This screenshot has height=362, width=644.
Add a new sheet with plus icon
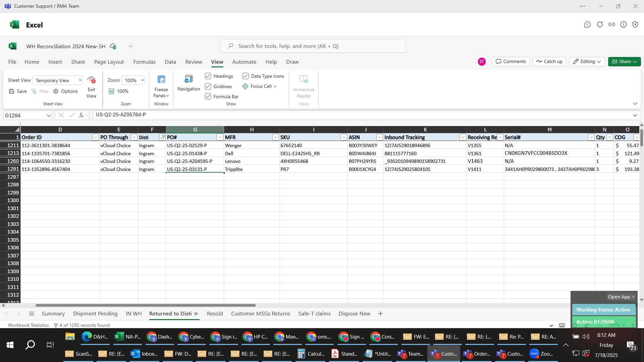tap(380, 314)
